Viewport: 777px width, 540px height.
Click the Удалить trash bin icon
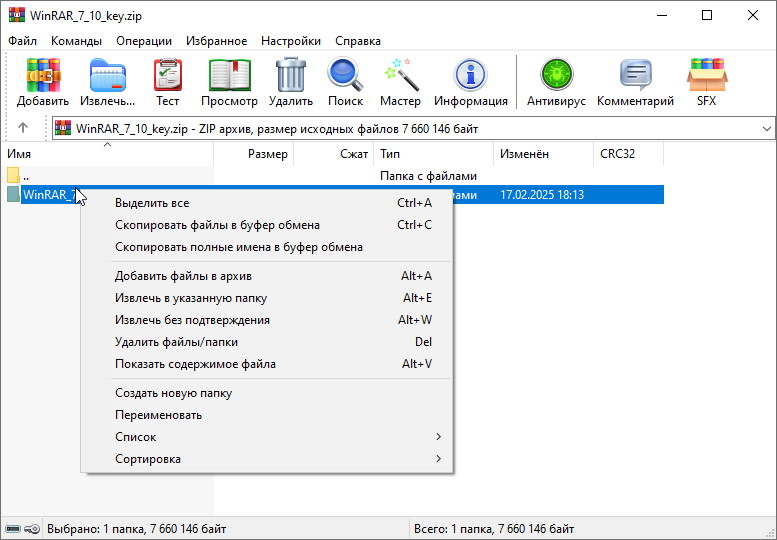coord(291,74)
